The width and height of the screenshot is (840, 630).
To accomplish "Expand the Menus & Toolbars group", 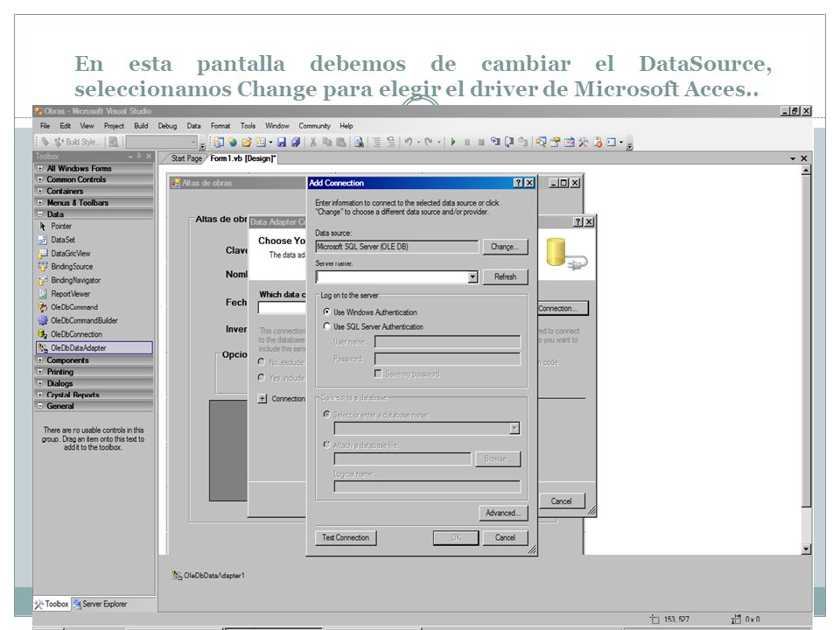I will [39, 202].
